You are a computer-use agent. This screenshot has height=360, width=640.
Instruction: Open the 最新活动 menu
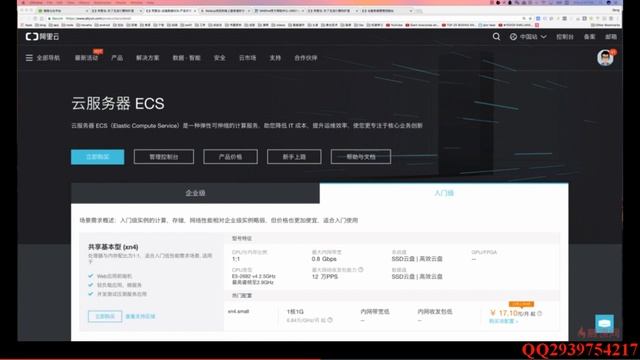coord(87,58)
